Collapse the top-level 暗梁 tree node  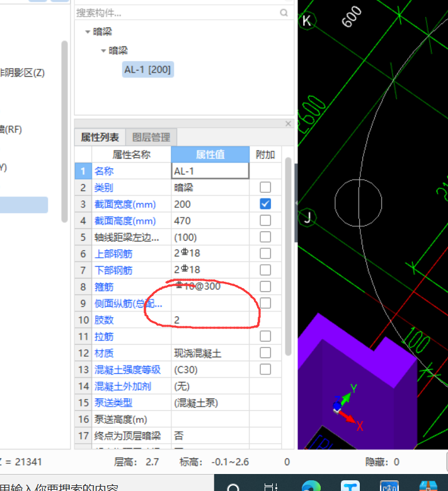pos(88,32)
